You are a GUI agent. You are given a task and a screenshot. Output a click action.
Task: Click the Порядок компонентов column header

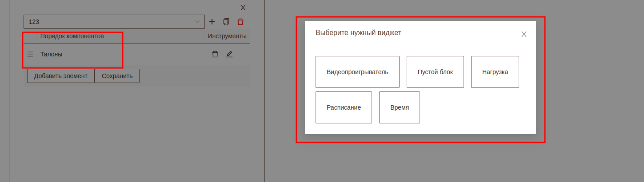(x=72, y=36)
